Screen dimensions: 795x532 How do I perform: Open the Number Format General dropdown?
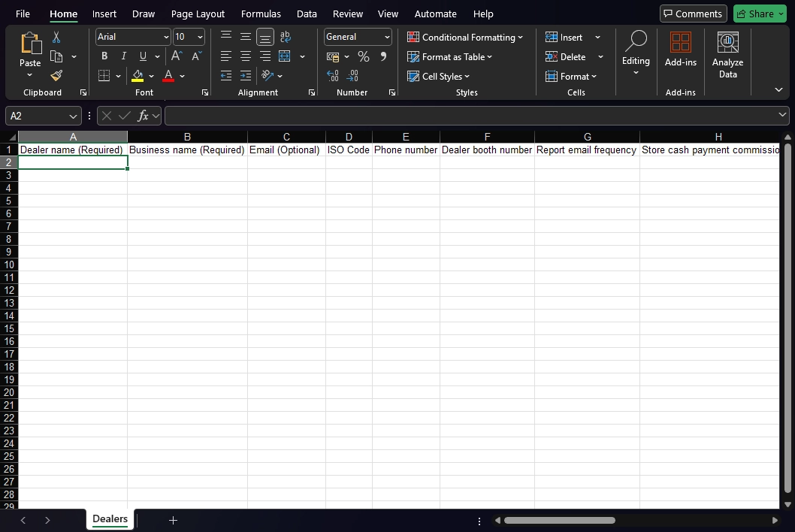point(388,37)
